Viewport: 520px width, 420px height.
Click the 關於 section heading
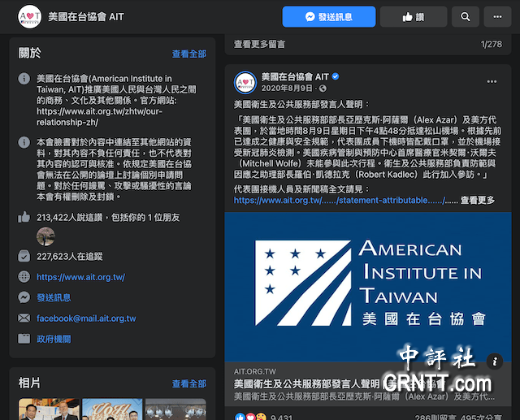click(30, 53)
